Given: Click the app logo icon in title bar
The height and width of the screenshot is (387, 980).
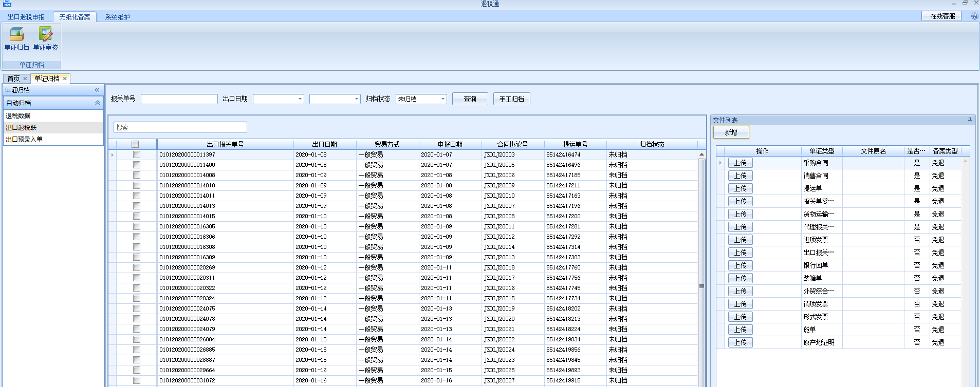Looking at the screenshot, I should 7,4.
